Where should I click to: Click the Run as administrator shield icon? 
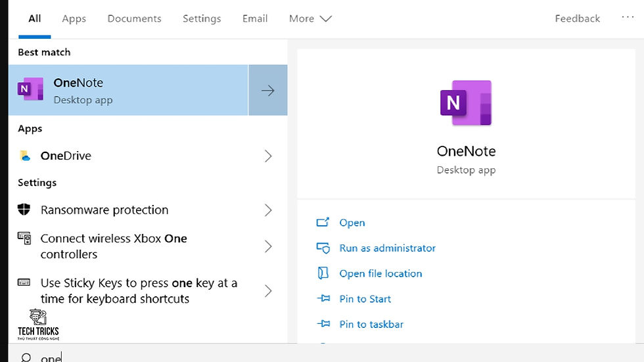(323, 248)
